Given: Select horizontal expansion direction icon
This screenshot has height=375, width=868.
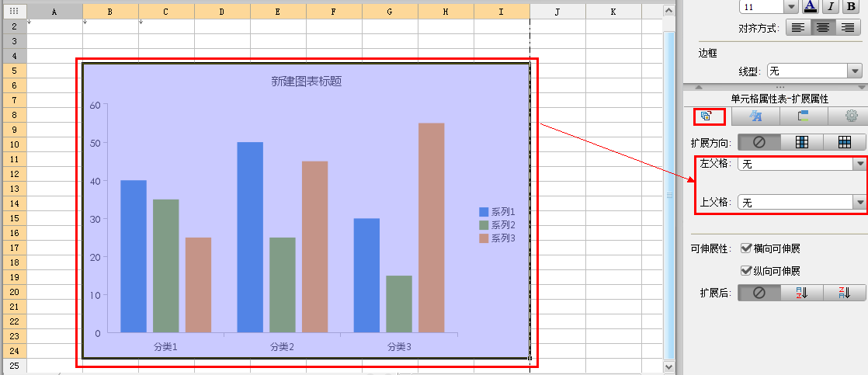Looking at the screenshot, I should (x=845, y=142).
